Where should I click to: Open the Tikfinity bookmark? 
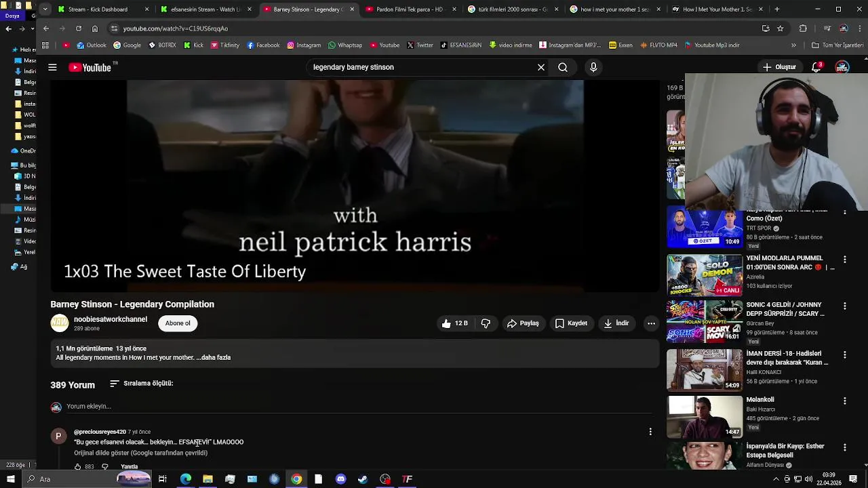tap(224, 45)
